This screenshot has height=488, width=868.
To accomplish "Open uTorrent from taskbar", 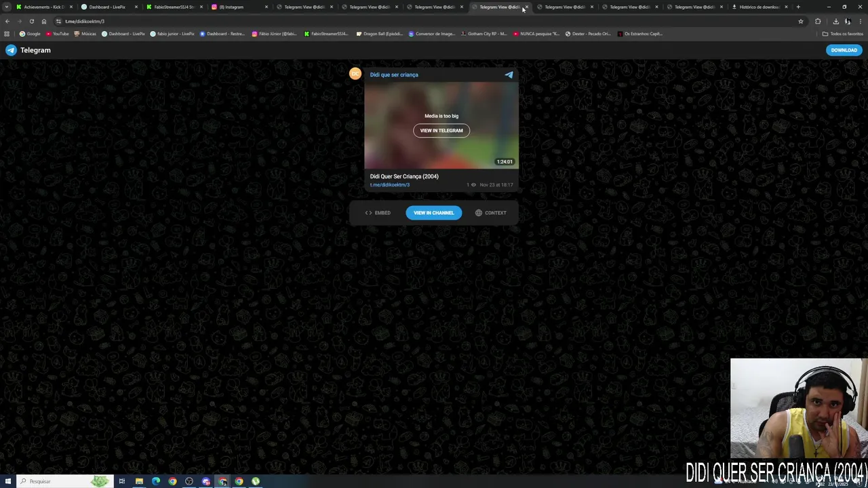I will click(x=256, y=481).
